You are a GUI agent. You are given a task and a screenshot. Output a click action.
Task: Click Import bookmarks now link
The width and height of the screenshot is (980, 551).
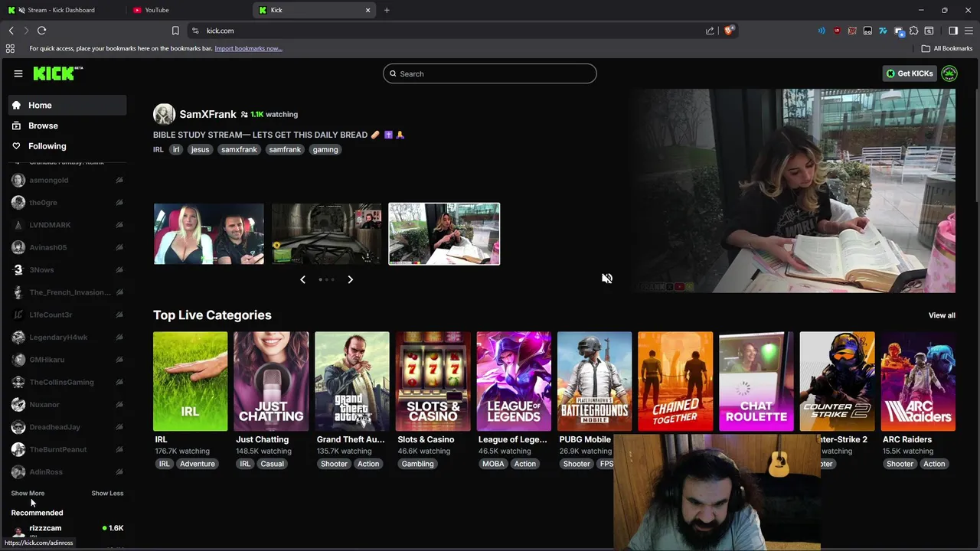point(248,48)
